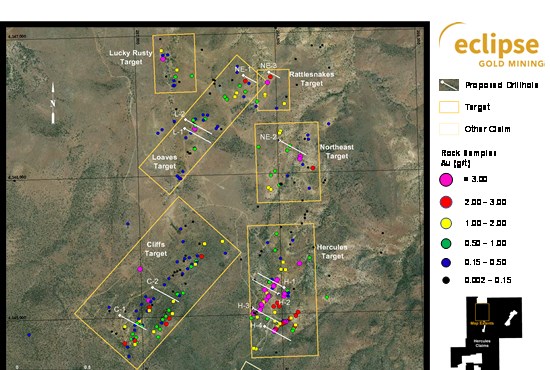Click the yellow Target legend box

[x=449, y=107]
